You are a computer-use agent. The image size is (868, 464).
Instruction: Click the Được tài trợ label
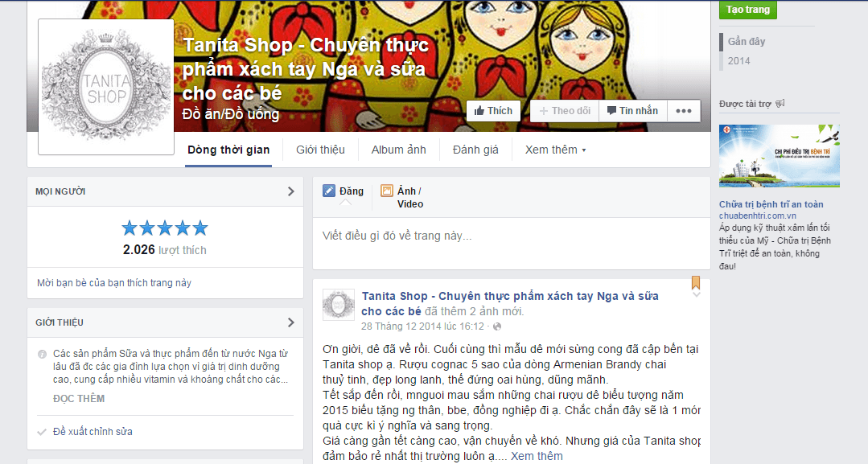[745, 104]
